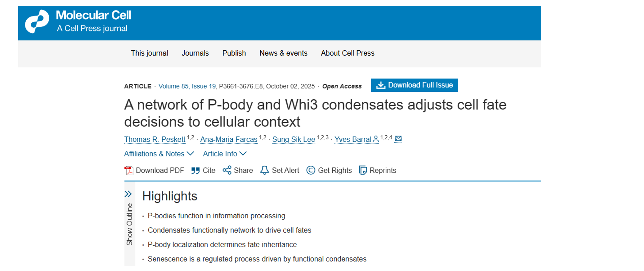Click the Reprints icon

pyautogui.click(x=363, y=170)
